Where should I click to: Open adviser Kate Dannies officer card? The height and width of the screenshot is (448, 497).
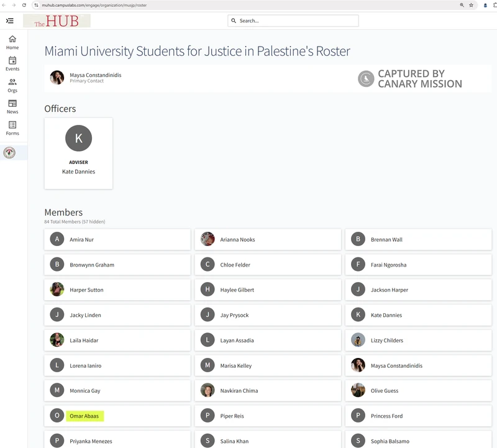pos(79,153)
